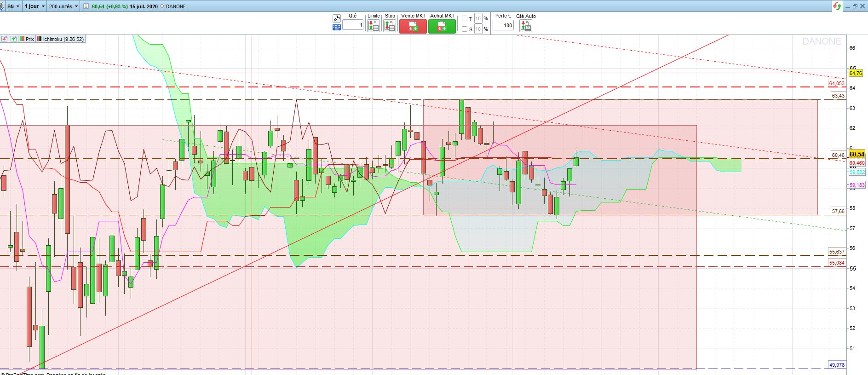Screen dimensions: 868x375
Task: Buy at market with Achat MKT
Action: (x=442, y=27)
